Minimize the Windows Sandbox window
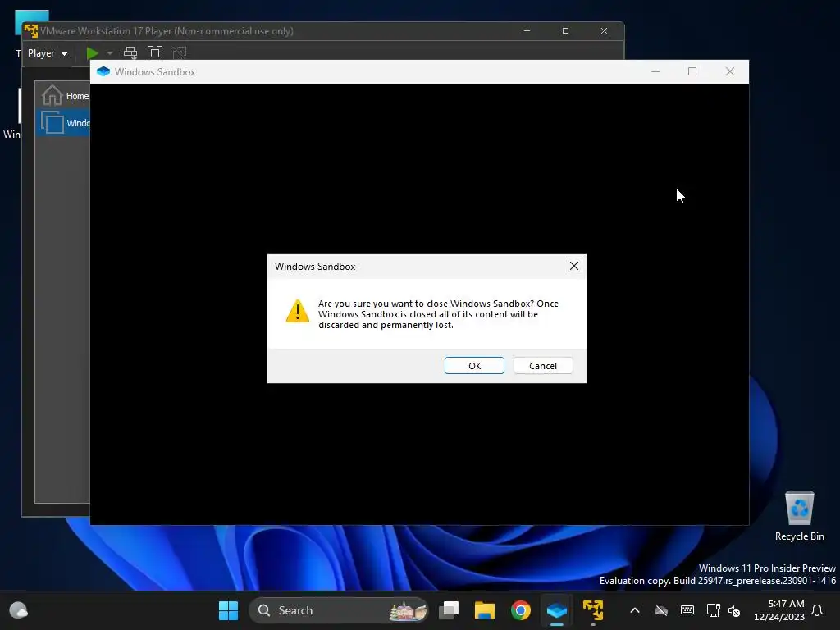This screenshot has height=630, width=840. click(x=655, y=71)
